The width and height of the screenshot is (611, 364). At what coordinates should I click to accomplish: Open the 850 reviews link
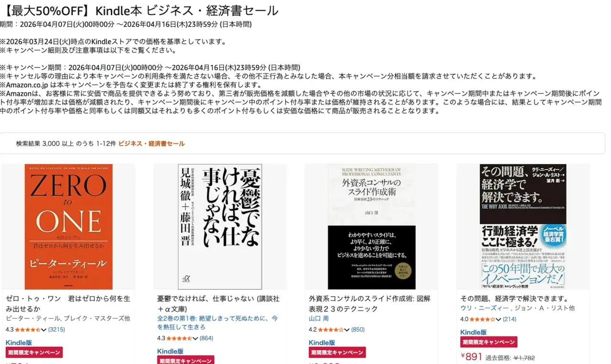point(358,330)
